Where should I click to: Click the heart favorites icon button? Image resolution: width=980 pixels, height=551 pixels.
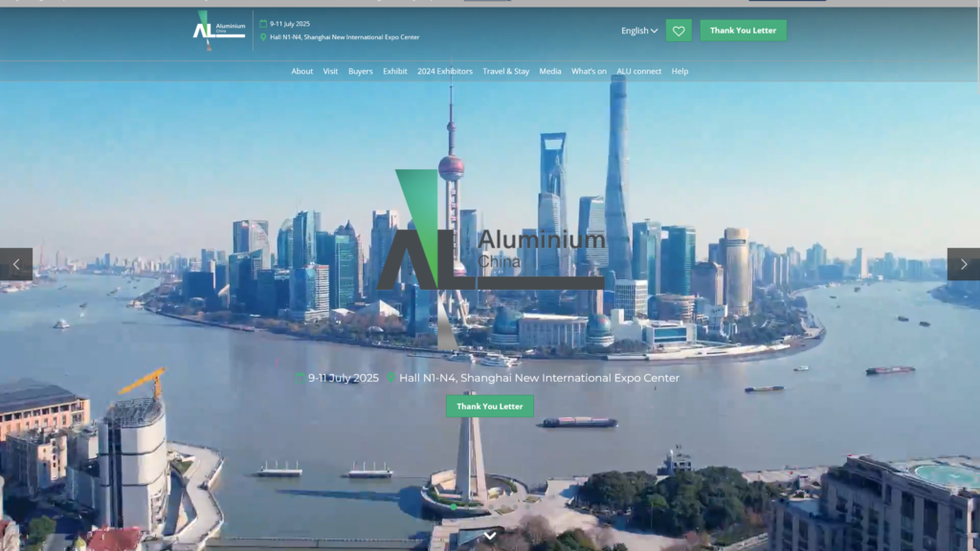679,31
